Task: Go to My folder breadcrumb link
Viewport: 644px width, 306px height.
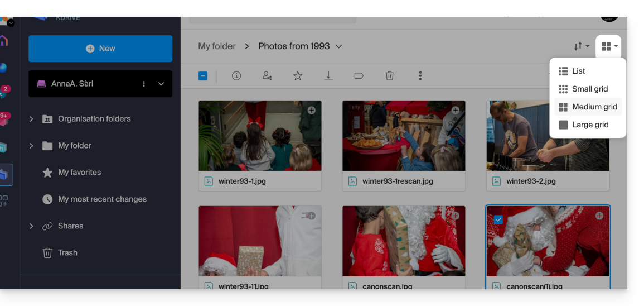Action: pos(217,46)
